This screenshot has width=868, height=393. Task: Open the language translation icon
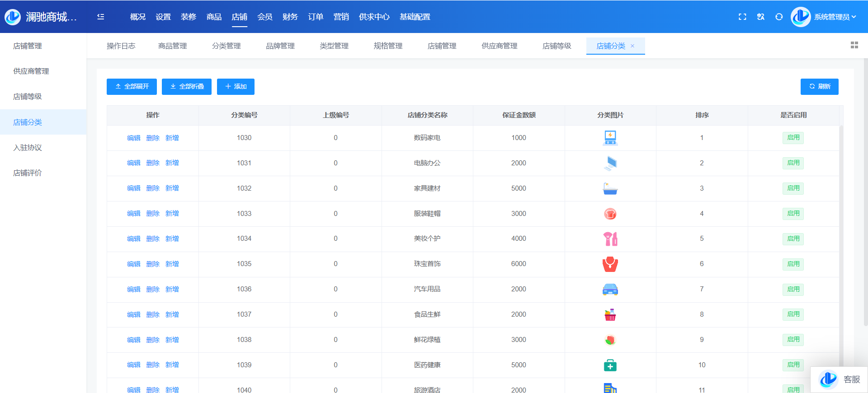click(761, 17)
